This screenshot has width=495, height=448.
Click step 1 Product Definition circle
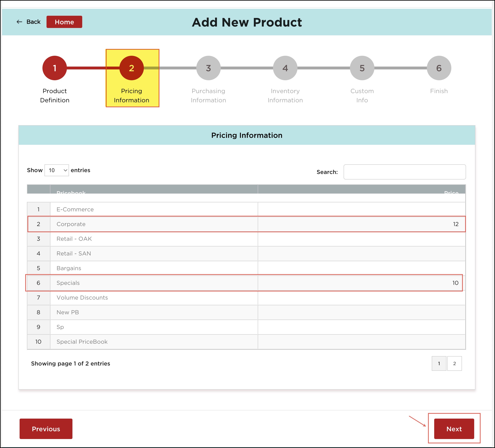pyautogui.click(x=54, y=68)
